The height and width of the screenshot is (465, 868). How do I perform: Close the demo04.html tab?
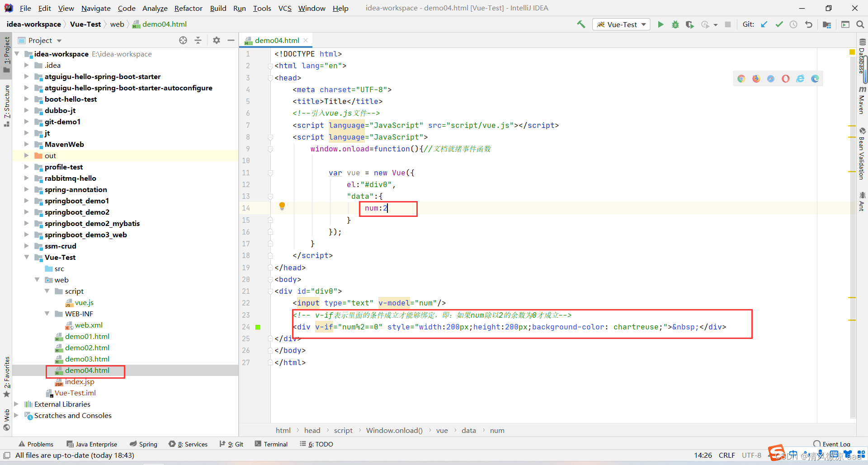[306, 40]
